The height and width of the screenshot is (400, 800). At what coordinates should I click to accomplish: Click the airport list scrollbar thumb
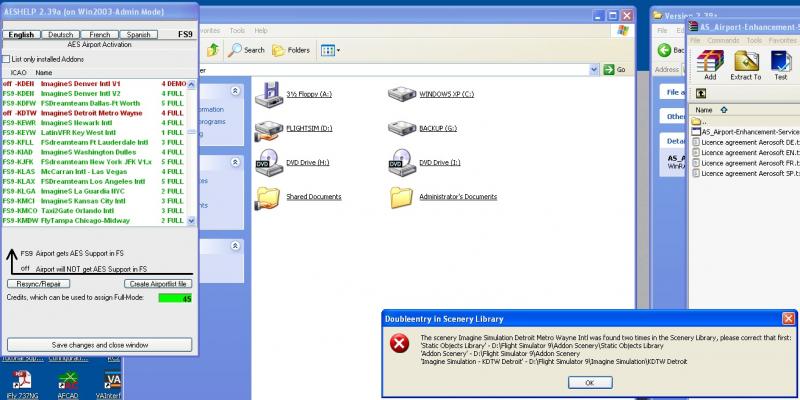tap(191, 132)
